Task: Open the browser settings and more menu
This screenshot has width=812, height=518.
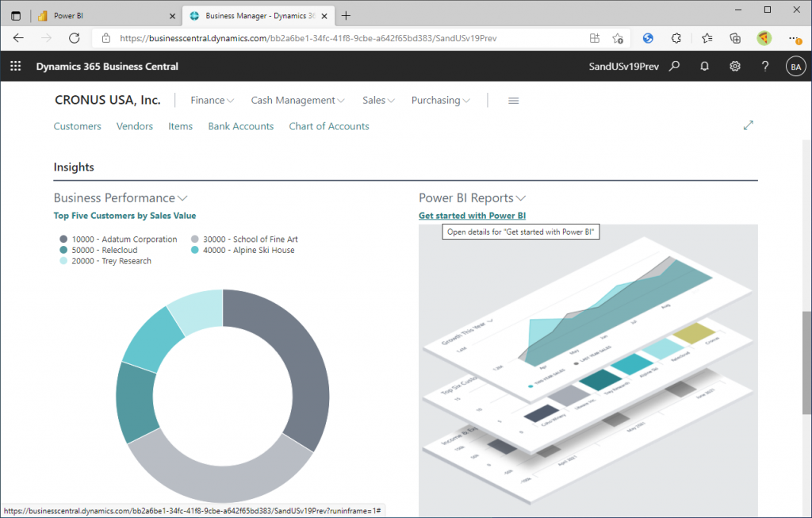Action: [795, 38]
